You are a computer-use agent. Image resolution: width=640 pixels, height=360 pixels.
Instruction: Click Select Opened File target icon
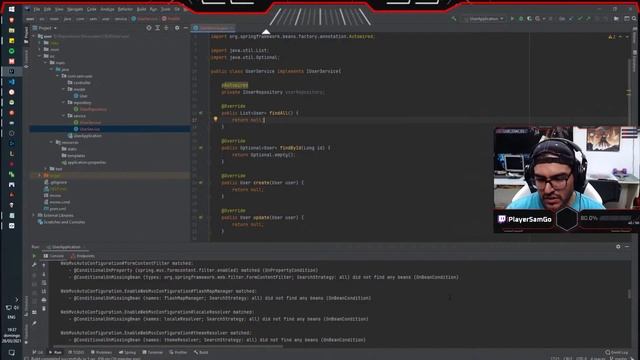(x=149, y=28)
